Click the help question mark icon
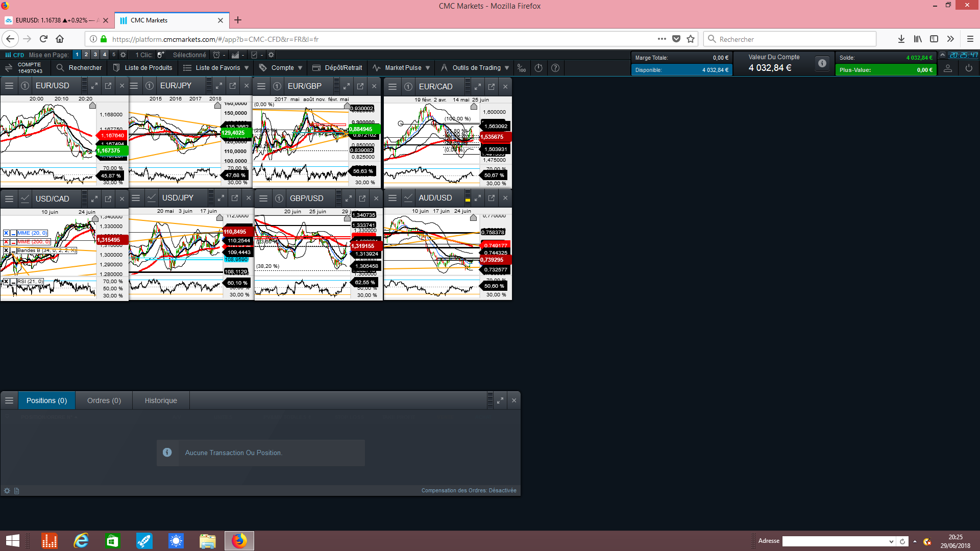980x551 pixels. pyautogui.click(x=555, y=68)
